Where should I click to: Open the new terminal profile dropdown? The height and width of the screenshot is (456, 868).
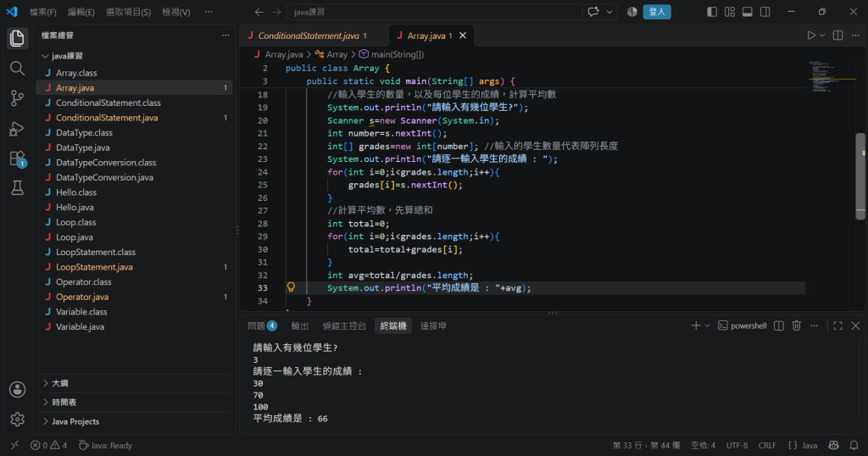coord(707,326)
